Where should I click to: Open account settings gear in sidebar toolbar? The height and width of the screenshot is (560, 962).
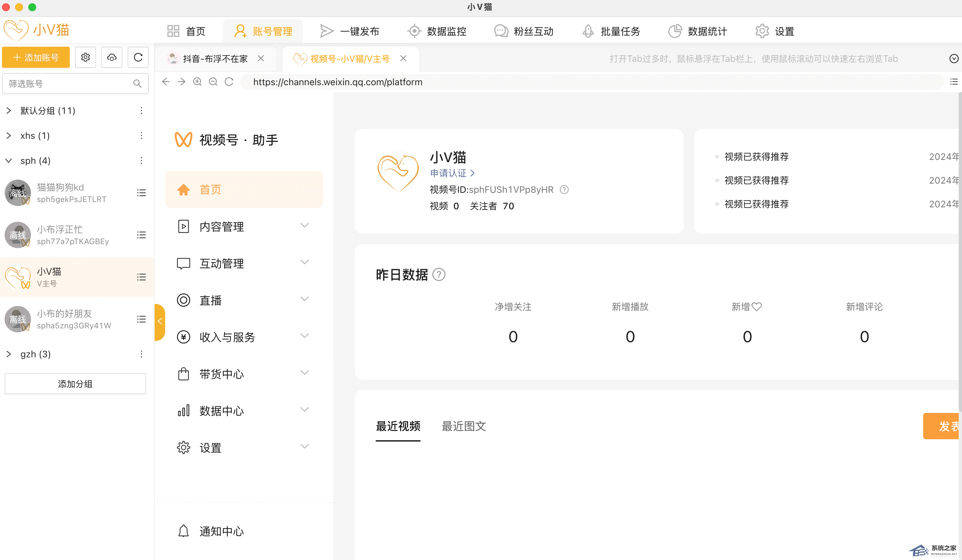coord(86,57)
